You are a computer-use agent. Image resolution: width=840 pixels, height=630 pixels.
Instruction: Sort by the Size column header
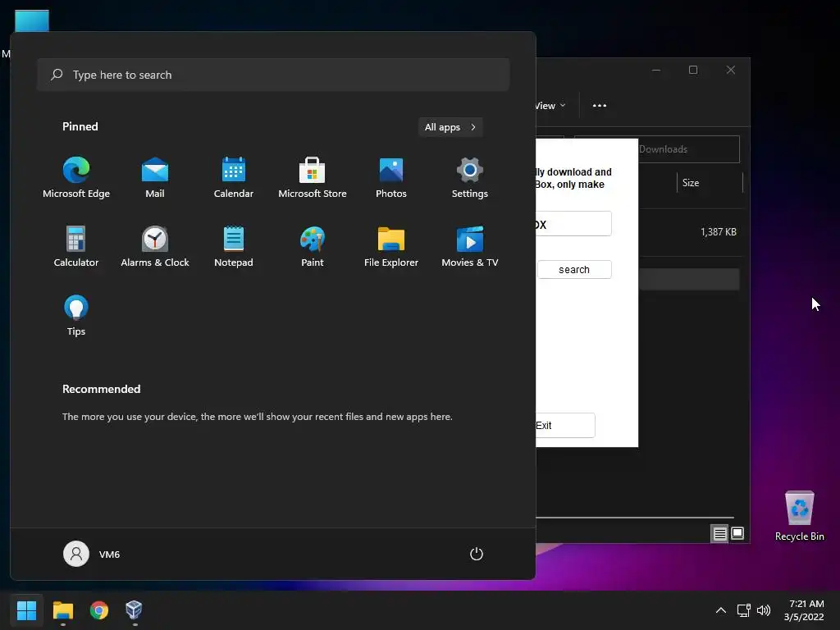pyautogui.click(x=710, y=183)
